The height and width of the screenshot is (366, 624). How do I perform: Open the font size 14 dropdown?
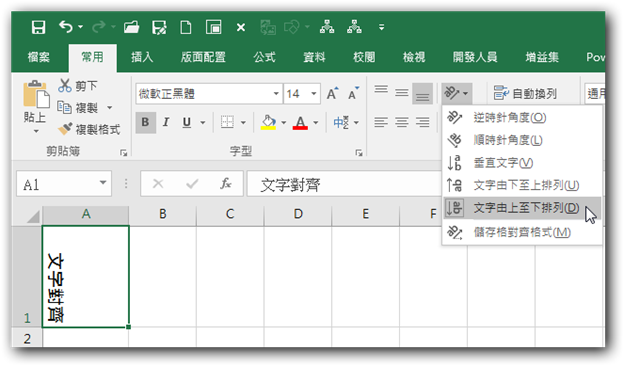point(314,94)
